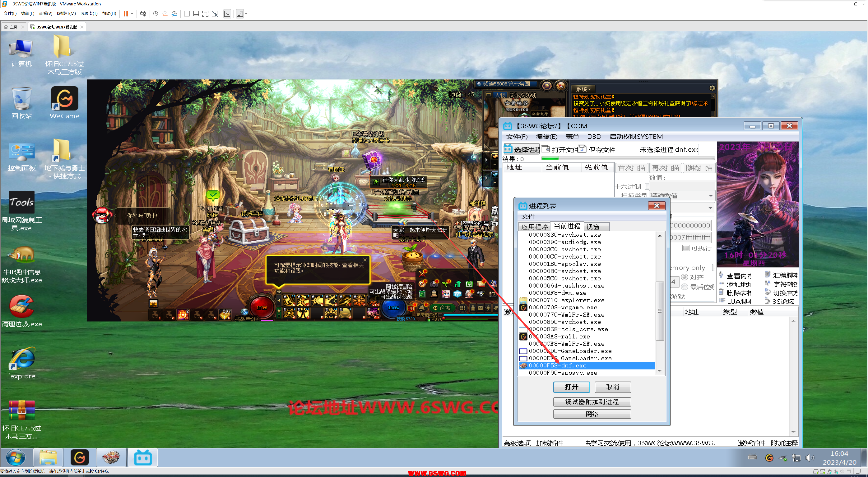This screenshot has width=868, height=477.
Task: Open the 启动权限SYSTEM menu
Action: click(636, 136)
